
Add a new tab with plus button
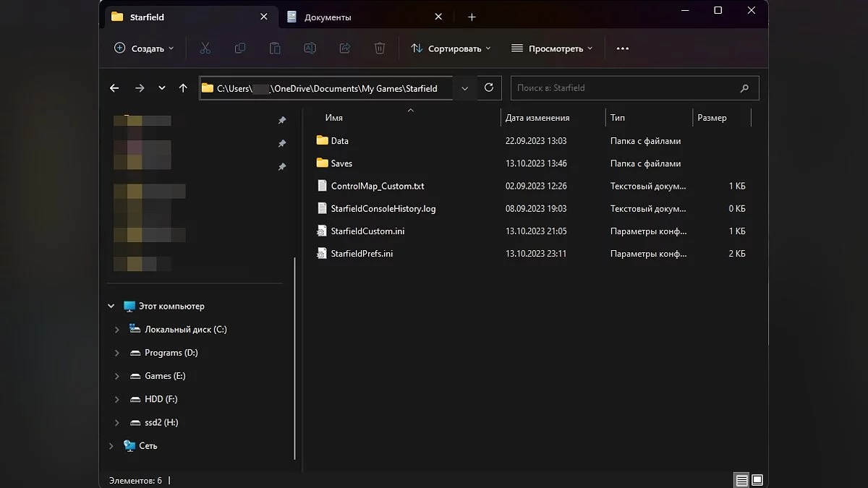[x=472, y=17]
